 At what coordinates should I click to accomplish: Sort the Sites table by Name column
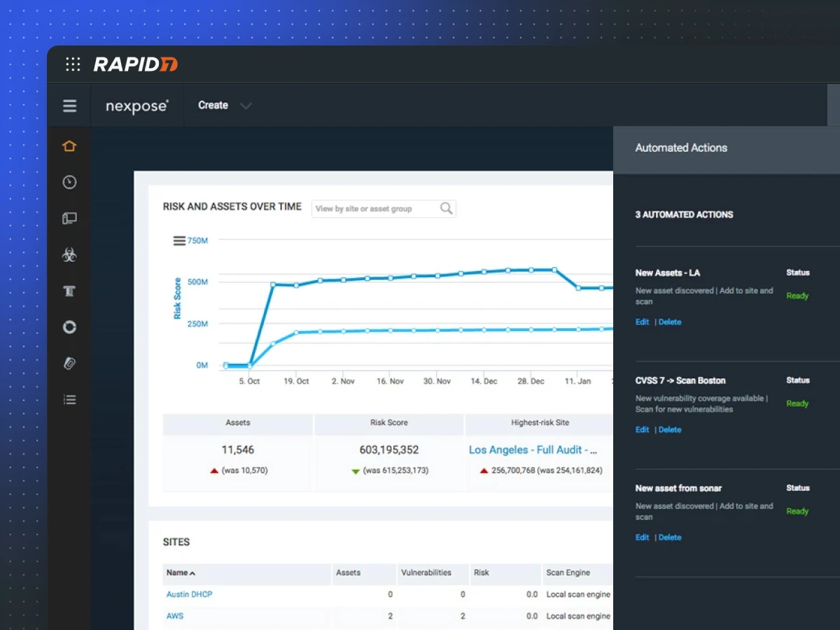(182, 573)
